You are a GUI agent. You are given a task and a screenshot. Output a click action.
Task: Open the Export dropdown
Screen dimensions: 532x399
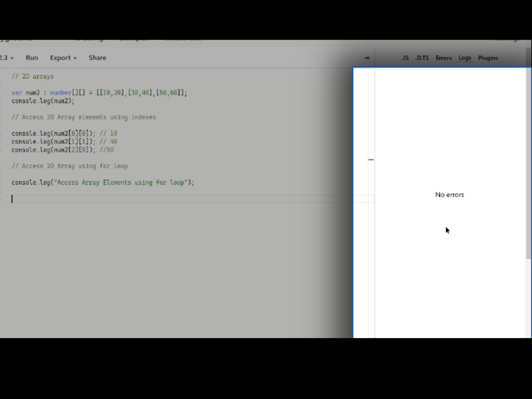pyautogui.click(x=61, y=58)
